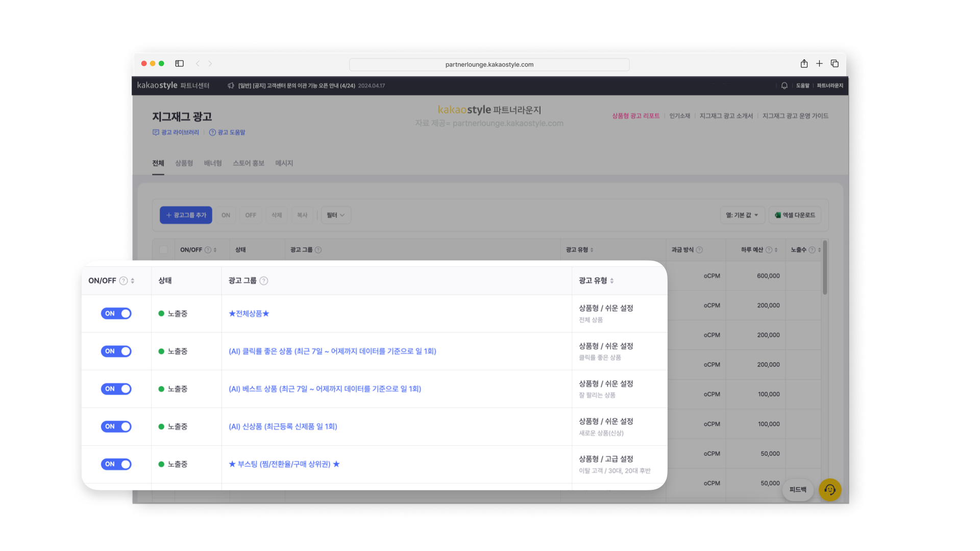Screen dimensions: 980x551
Task: Click the 피드백 button
Action: (x=798, y=490)
